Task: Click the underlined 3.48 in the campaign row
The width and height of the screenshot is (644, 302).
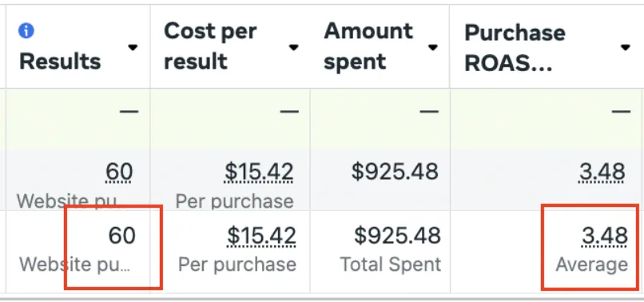Action: (x=602, y=172)
